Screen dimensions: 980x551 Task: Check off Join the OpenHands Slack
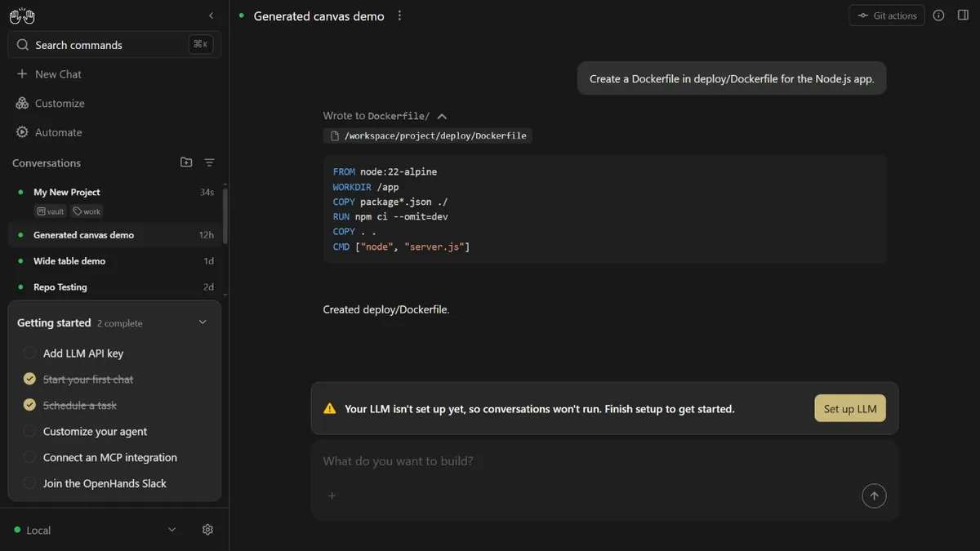(x=29, y=483)
